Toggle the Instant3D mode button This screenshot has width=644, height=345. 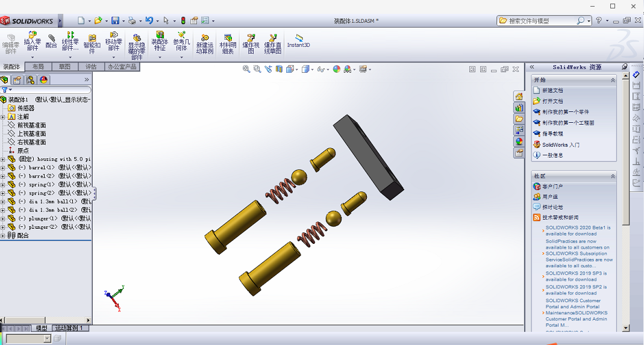298,42
